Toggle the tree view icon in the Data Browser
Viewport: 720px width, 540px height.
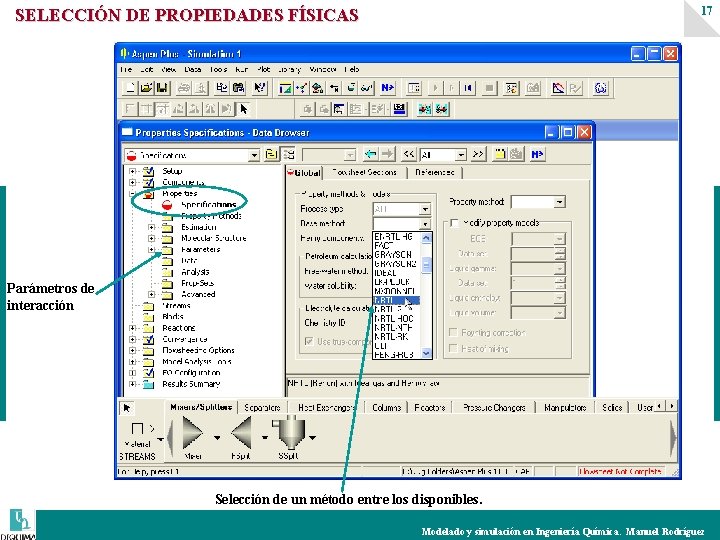click(289, 155)
